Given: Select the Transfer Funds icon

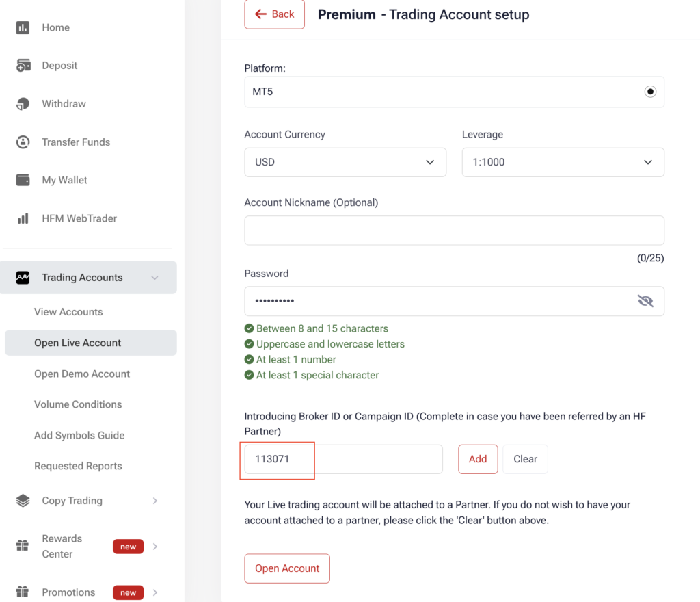Looking at the screenshot, I should click(x=23, y=142).
